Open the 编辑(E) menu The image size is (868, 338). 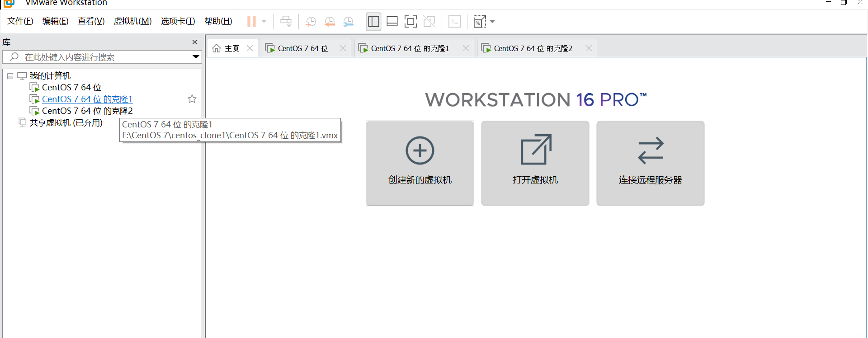click(x=55, y=21)
